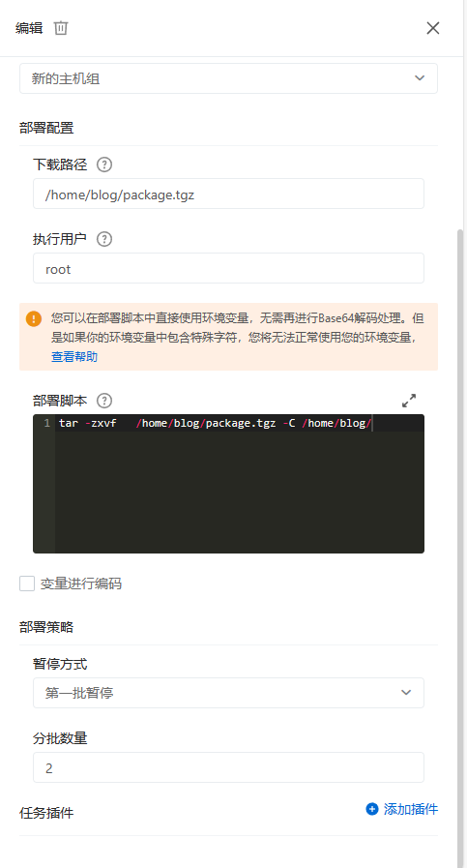Expand the deploy script editor to fullscreen
This screenshot has height=868, width=467.
409,401
